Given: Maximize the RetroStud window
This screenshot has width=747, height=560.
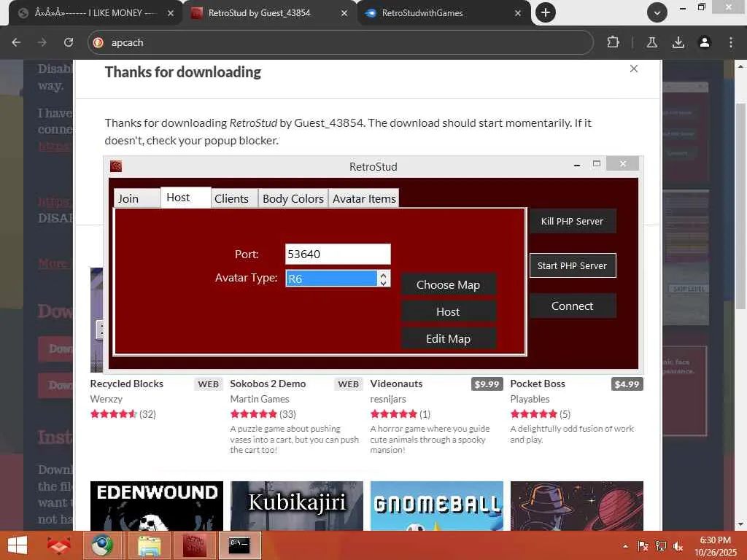Looking at the screenshot, I should pos(597,164).
